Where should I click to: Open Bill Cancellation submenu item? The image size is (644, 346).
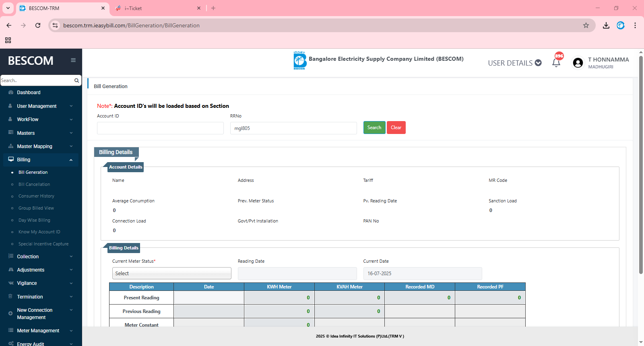click(34, 184)
